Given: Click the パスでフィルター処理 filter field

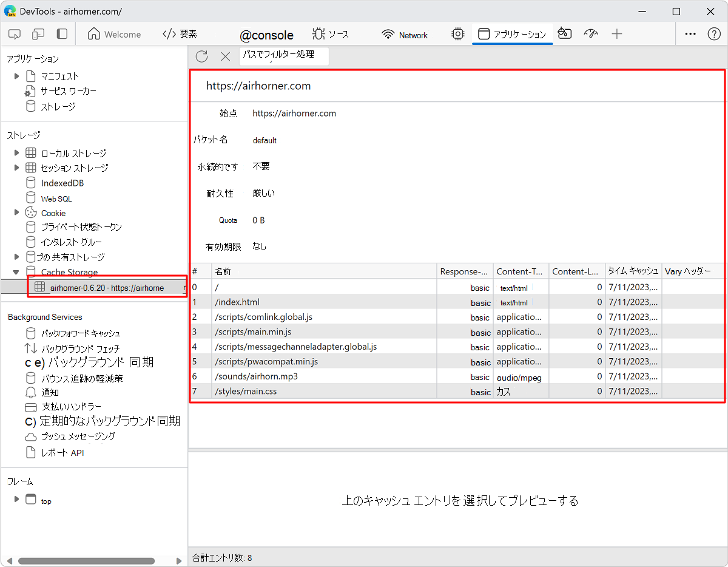Looking at the screenshot, I should (x=284, y=55).
